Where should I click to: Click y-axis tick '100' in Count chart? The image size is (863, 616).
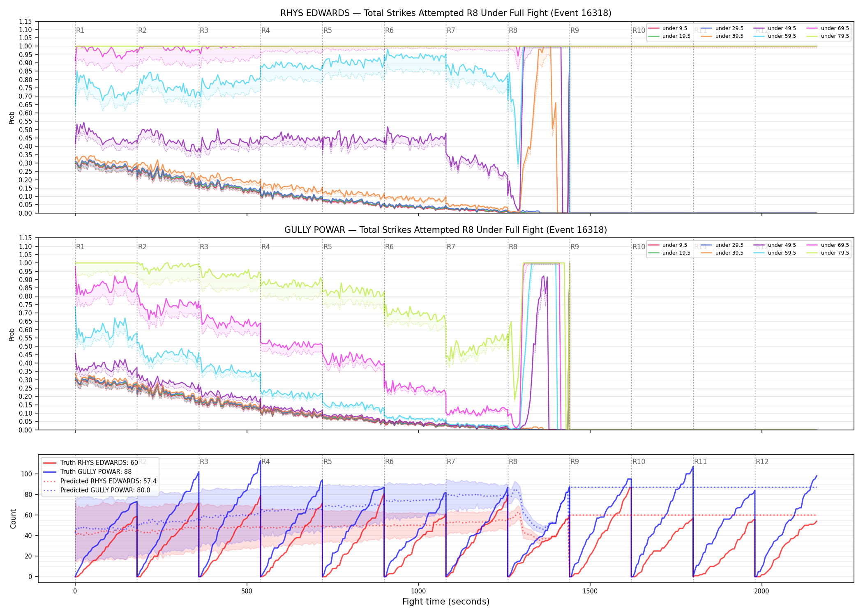point(27,474)
